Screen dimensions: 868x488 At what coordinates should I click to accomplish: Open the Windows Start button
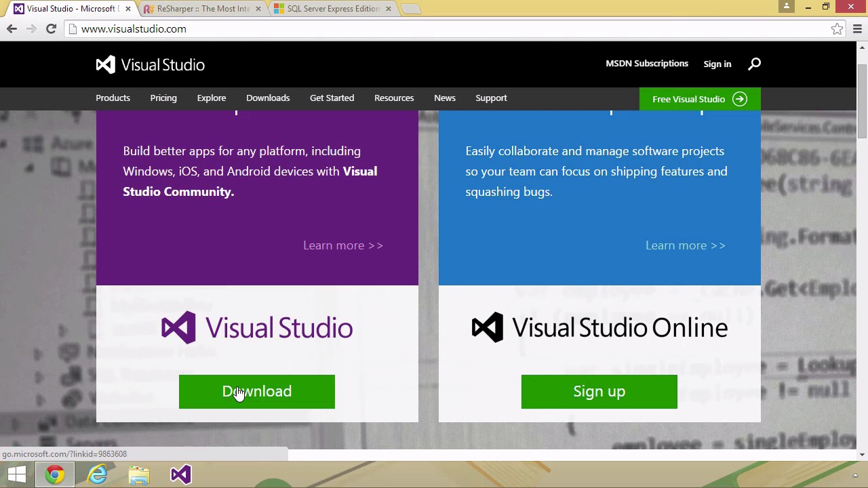(x=16, y=474)
